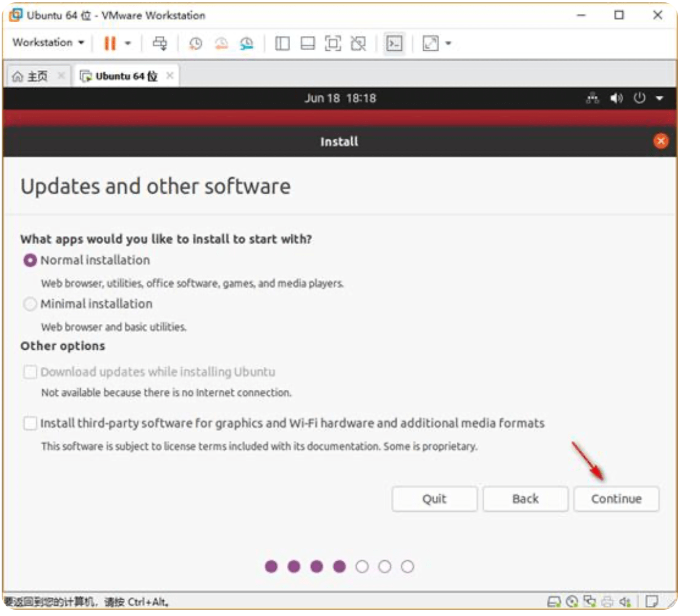The width and height of the screenshot is (700, 616).
Task: Click the last empty progress dot
Action: (x=408, y=566)
